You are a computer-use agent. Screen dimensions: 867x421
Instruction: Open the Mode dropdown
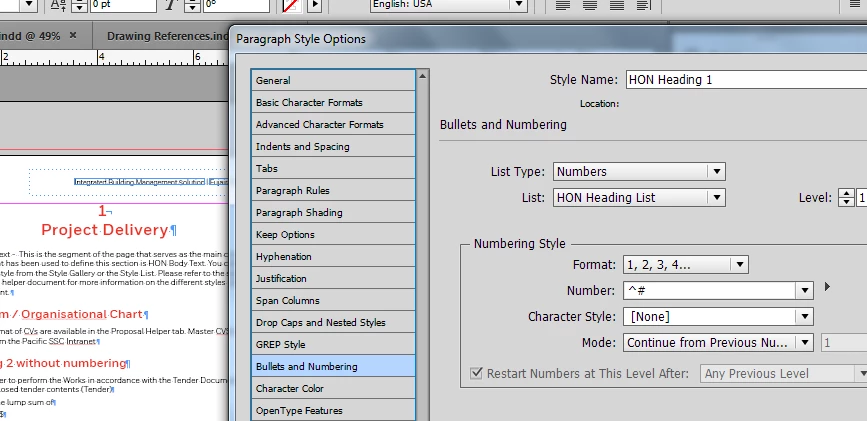tap(718, 342)
